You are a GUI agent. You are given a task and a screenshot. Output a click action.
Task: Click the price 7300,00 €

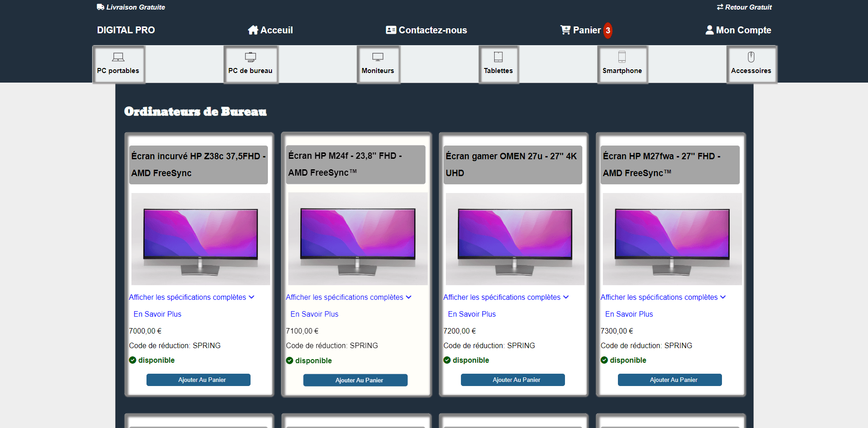tap(617, 331)
